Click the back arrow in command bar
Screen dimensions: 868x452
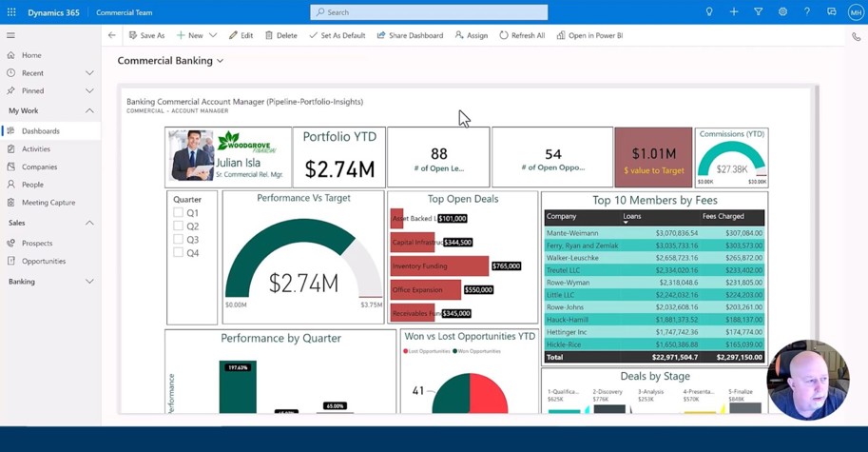point(112,35)
